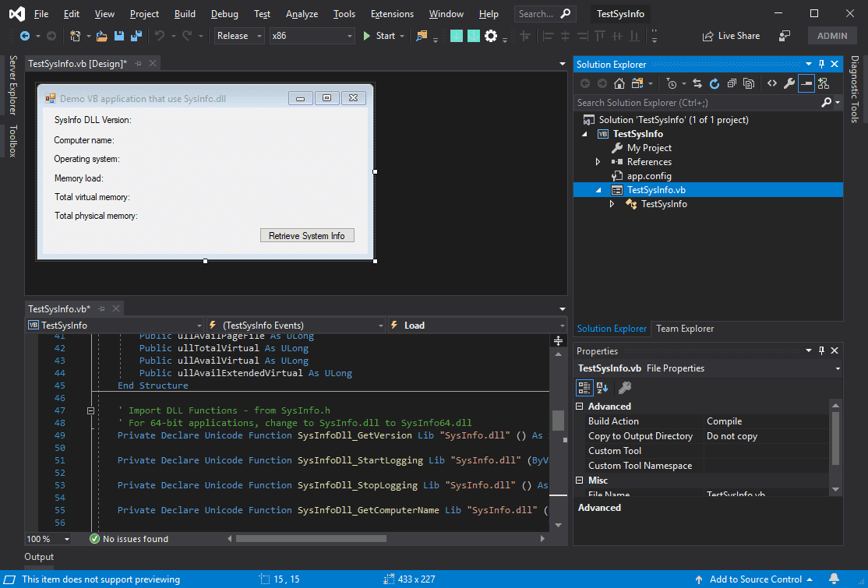Toggle Categorized view in Properties panel

(584, 388)
